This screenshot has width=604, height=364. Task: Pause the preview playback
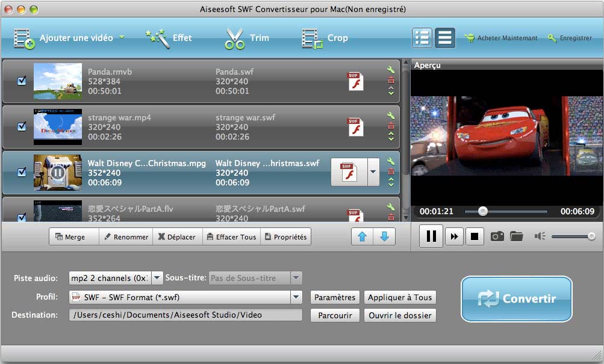[x=431, y=236]
